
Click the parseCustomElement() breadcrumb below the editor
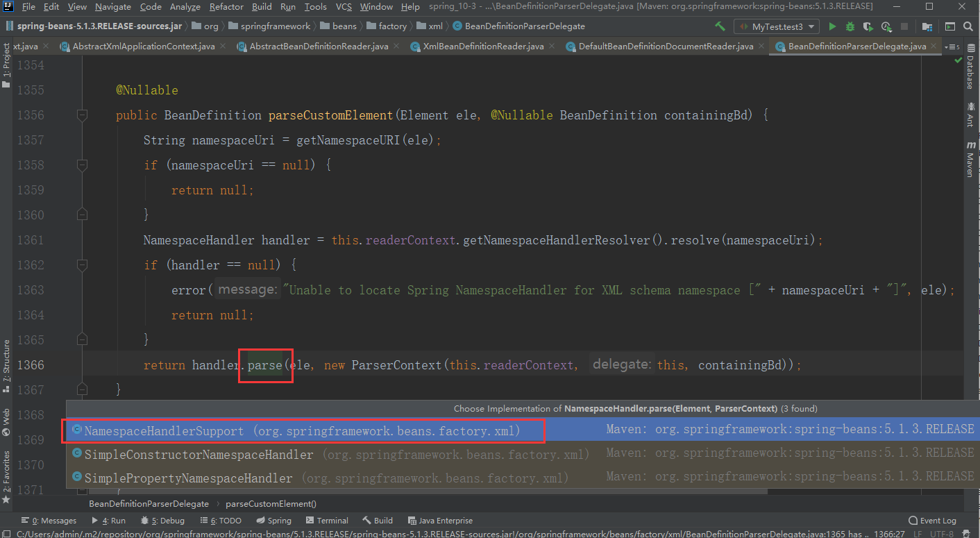point(271,504)
